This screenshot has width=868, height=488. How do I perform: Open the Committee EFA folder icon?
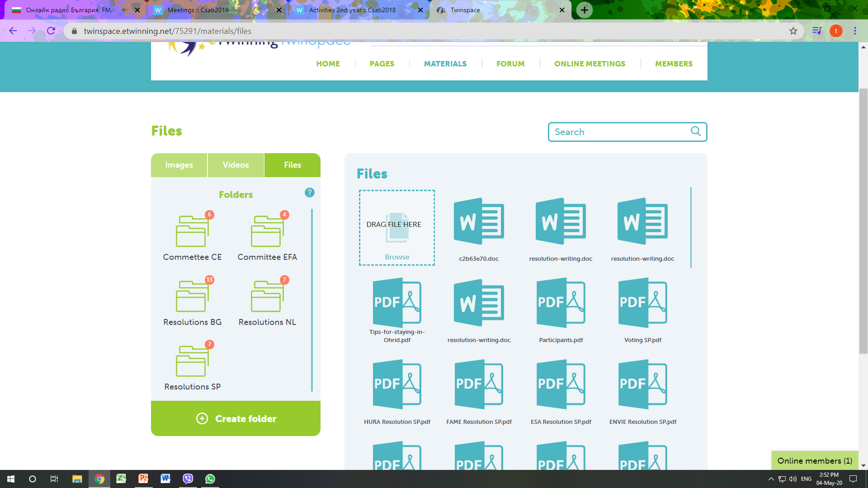[267, 231]
